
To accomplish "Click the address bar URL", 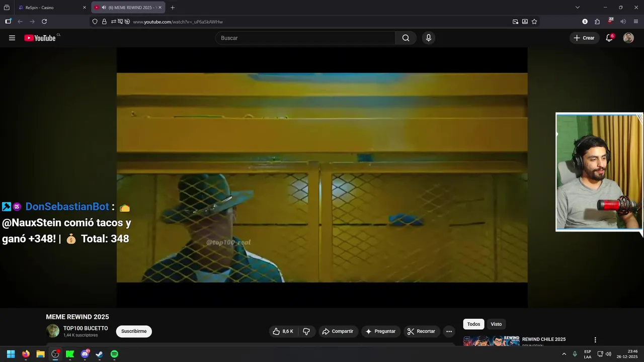I will point(178,22).
